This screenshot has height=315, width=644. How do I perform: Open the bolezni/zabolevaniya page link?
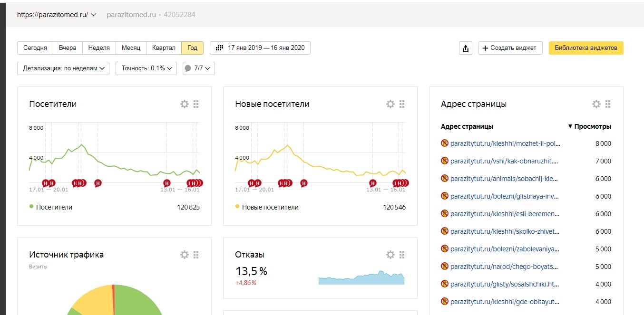[x=505, y=249]
